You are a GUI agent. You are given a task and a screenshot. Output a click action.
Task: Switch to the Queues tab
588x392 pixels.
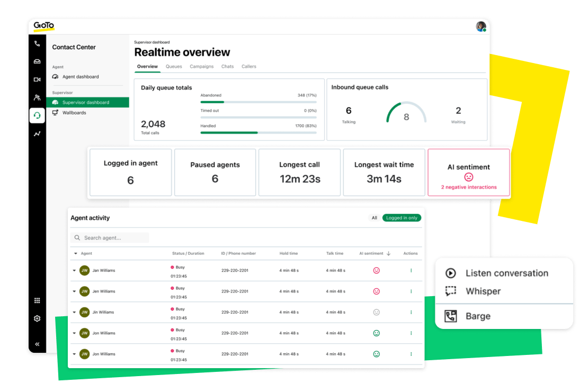174,66
